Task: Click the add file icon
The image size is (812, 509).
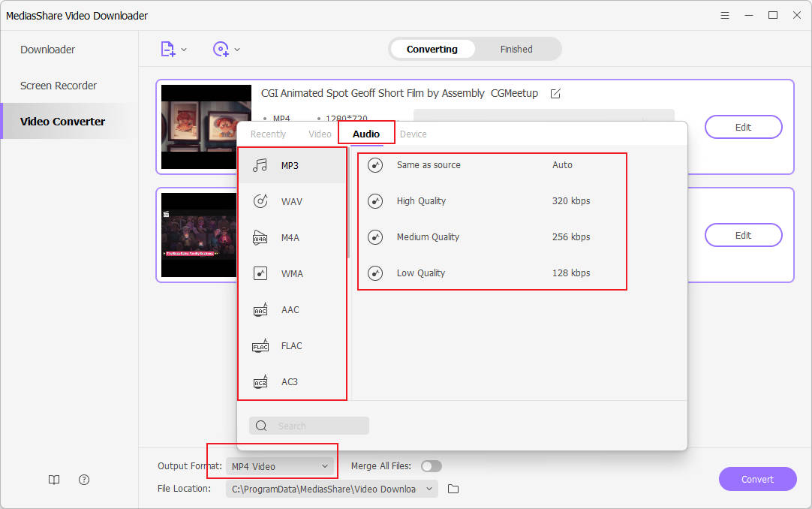Action: coord(168,50)
